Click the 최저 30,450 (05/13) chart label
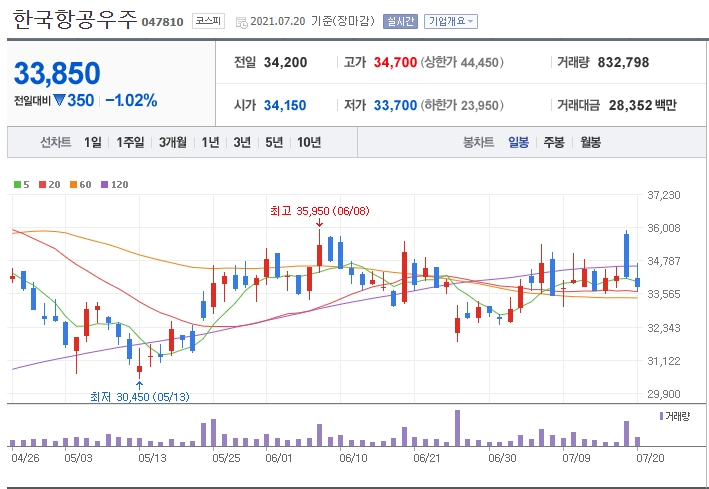Screen dimensions: 709x489 140,397
